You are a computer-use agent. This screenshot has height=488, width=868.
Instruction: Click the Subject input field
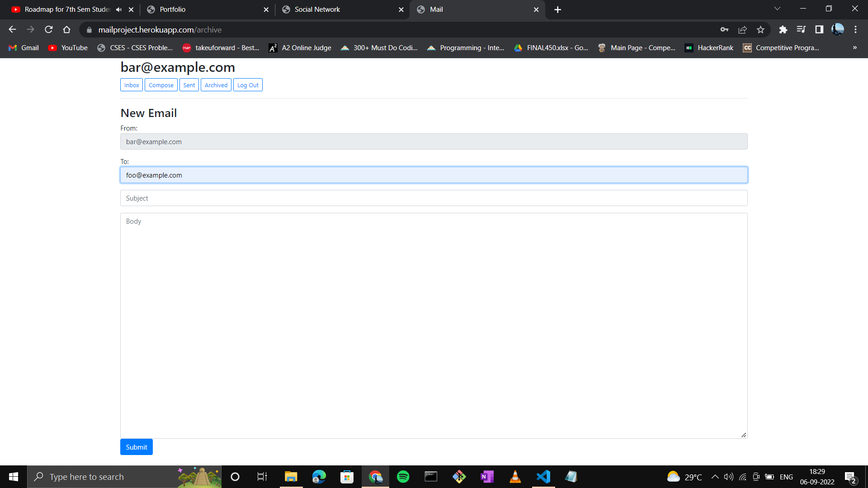[x=434, y=198]
